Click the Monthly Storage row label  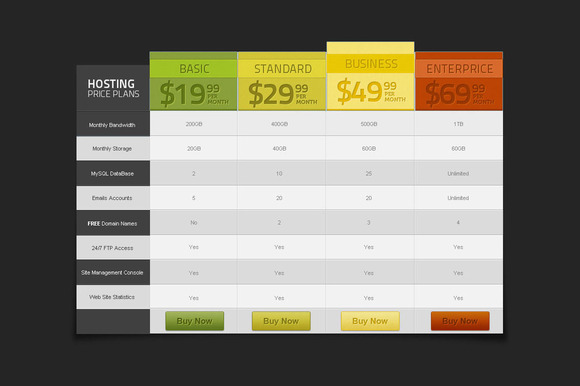112,149
